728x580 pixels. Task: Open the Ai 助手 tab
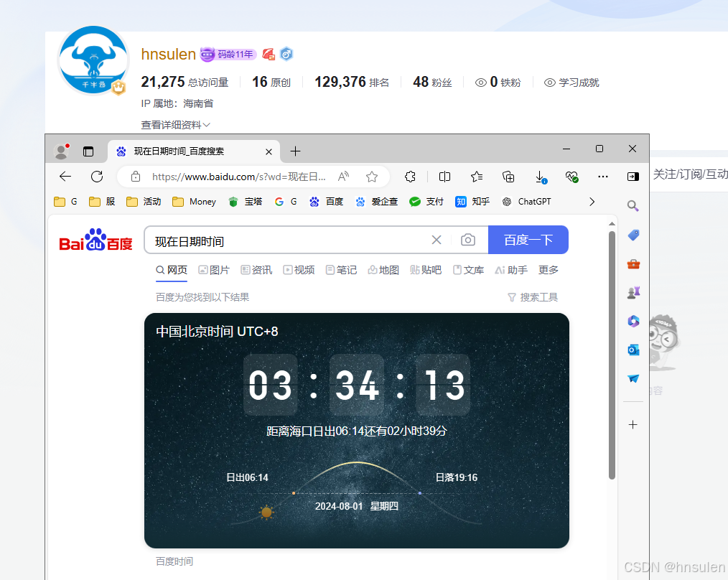click(511, 270)
